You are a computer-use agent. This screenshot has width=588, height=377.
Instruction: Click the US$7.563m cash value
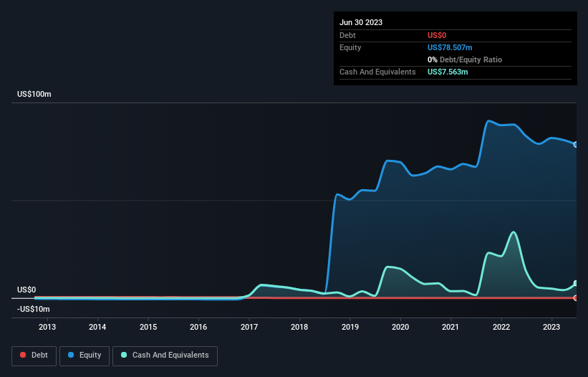click(x=448, y=72)
